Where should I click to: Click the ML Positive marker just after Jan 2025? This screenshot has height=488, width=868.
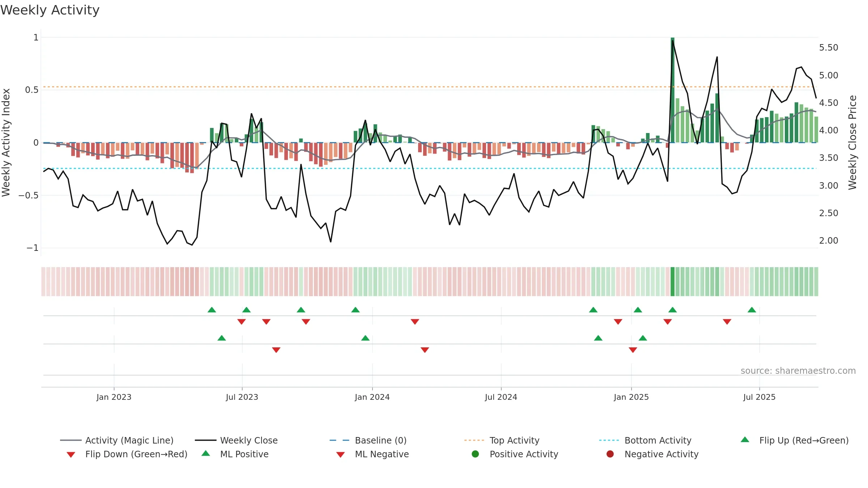643,338
